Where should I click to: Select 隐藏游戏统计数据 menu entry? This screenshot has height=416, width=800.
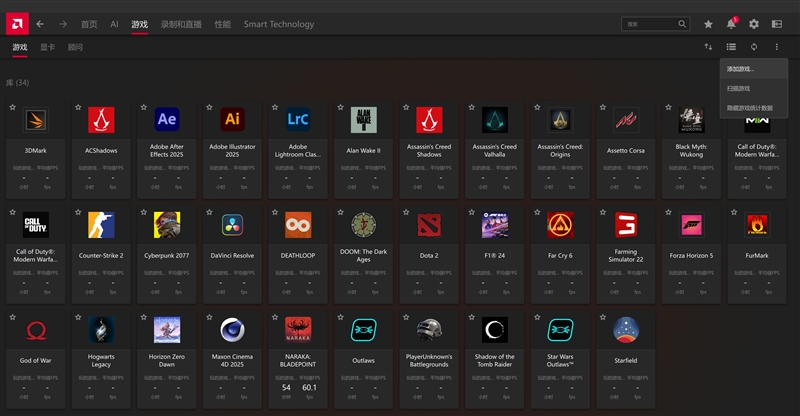click(754, 108)
